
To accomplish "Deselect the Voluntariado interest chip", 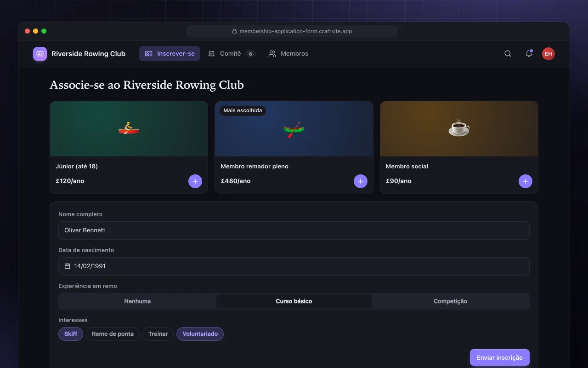I will click(x=200, y=334).
